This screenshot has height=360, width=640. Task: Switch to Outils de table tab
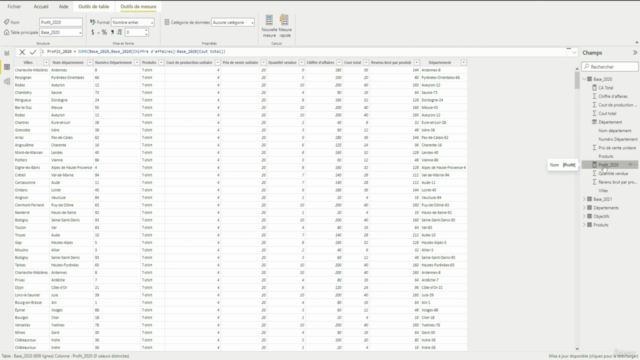(x=93, y=7)
